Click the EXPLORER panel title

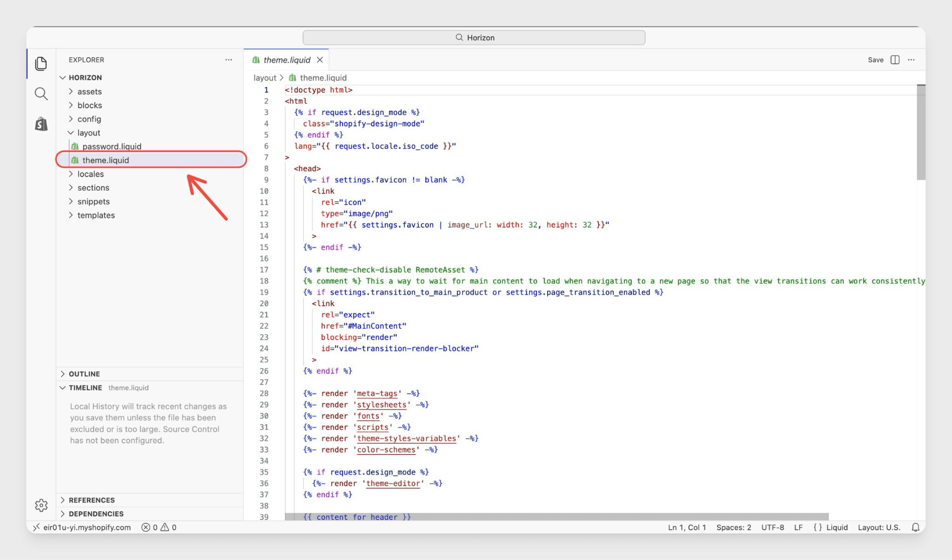86,60
